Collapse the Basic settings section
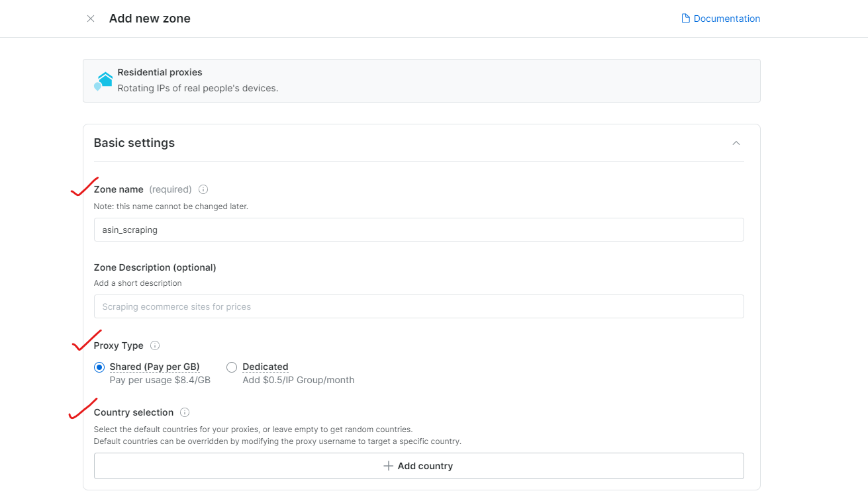 736,143
